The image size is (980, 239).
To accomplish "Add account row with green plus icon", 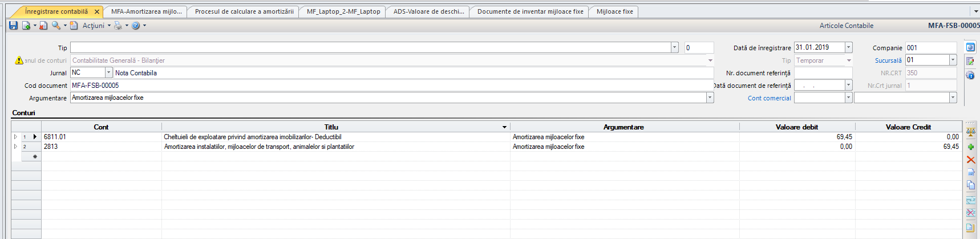I will (x=971, y=147).
